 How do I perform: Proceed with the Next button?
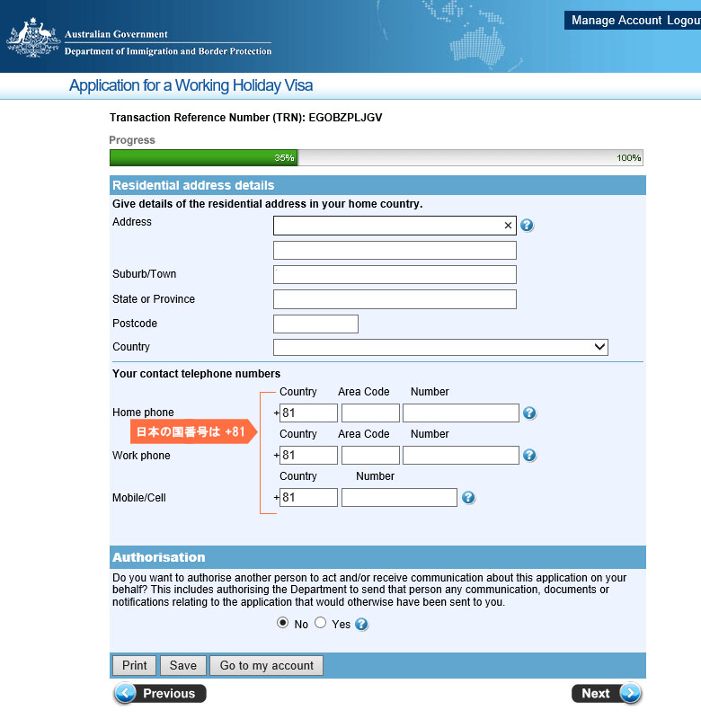[607, 693]
